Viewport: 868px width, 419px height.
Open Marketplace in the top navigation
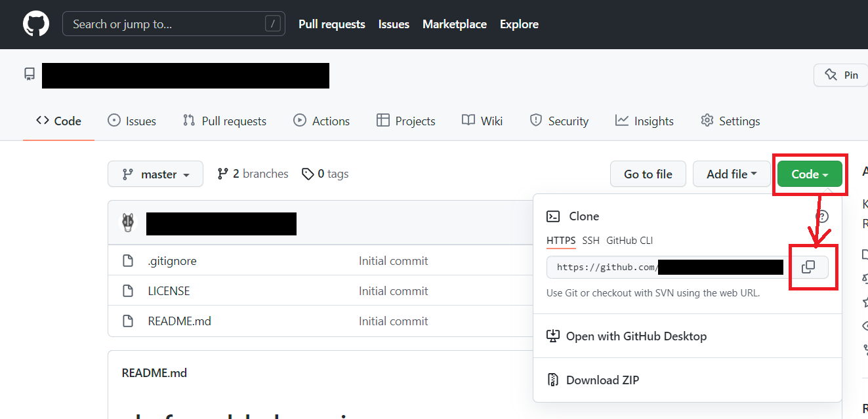point(454,24)
